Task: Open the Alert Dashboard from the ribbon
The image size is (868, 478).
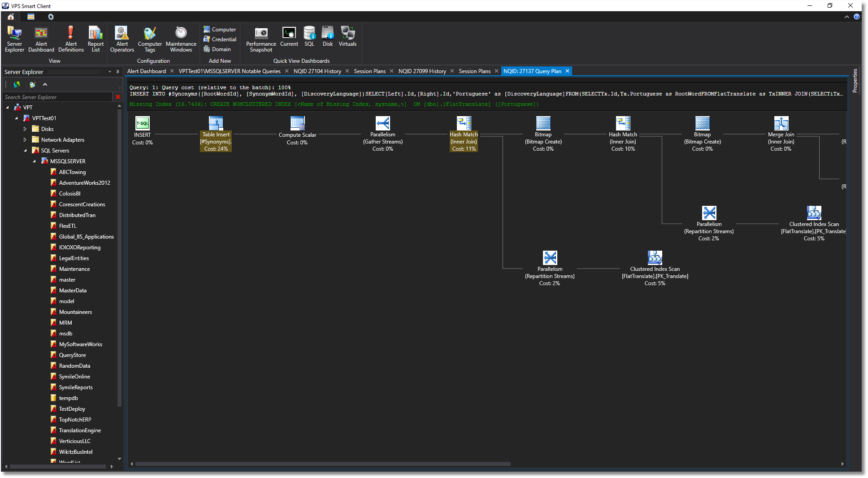Action: tap(41, 39)
